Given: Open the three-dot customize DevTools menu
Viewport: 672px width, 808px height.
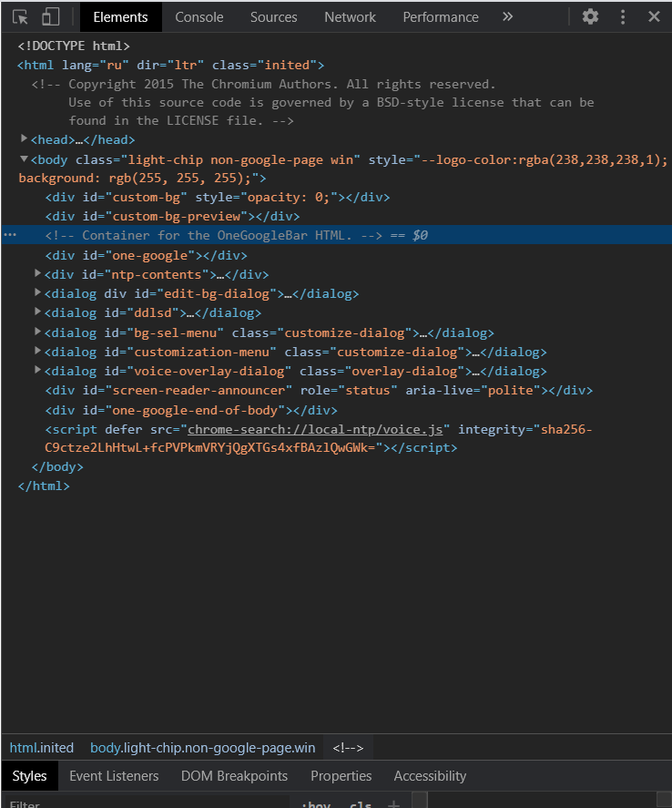Looking at the screenshot, I should click(x=623, y=17).
